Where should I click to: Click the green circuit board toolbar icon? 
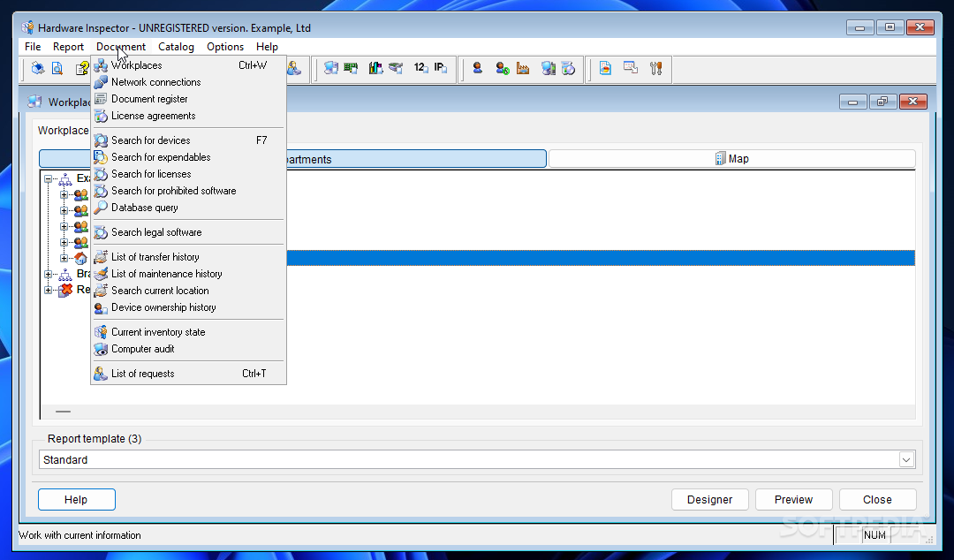point(351,68)
